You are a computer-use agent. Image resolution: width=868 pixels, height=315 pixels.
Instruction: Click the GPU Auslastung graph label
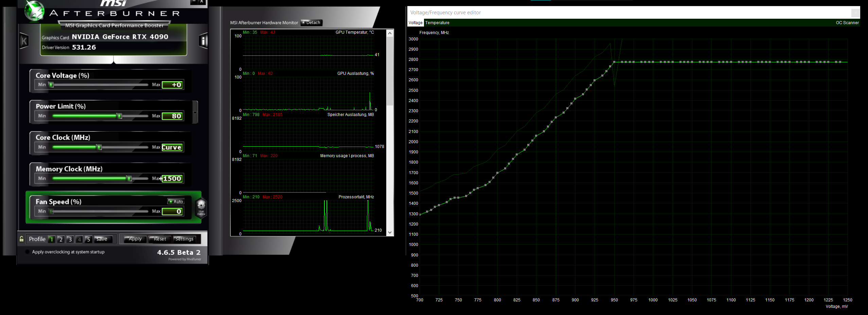coord(355,73)
